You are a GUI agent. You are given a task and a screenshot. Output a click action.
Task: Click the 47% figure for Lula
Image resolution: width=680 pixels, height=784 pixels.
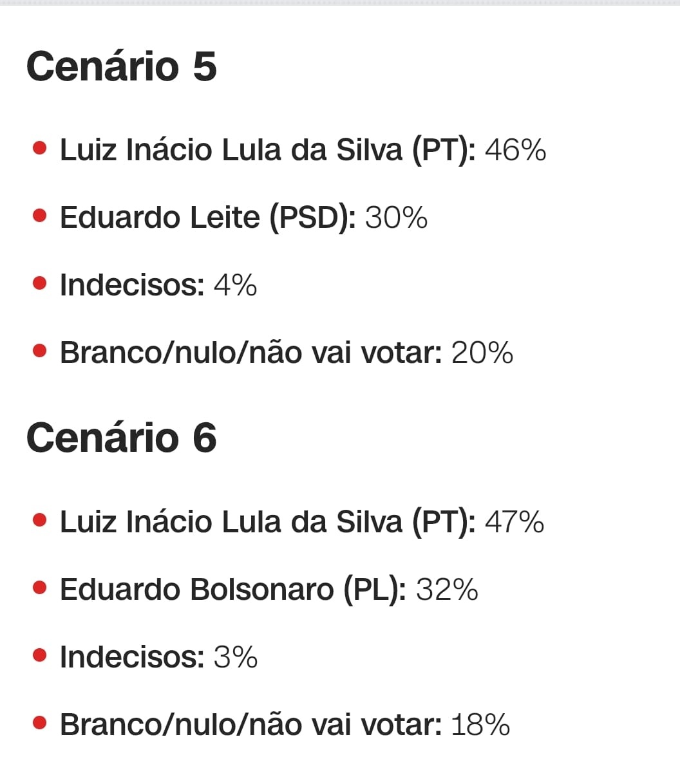click(x=515, y=521)
